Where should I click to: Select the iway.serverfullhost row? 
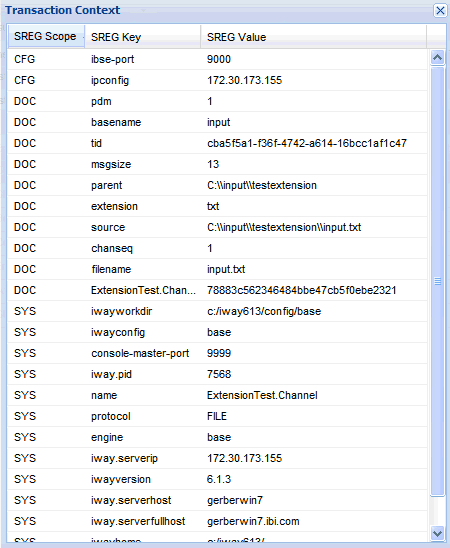217,521
